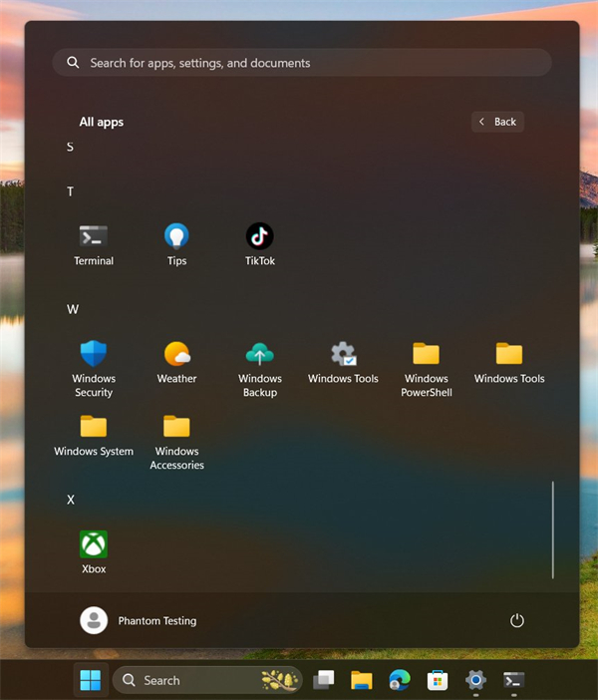Go back using the Back button
The height and width of the screenshot is (700, 598).
[x=497, y=122]
